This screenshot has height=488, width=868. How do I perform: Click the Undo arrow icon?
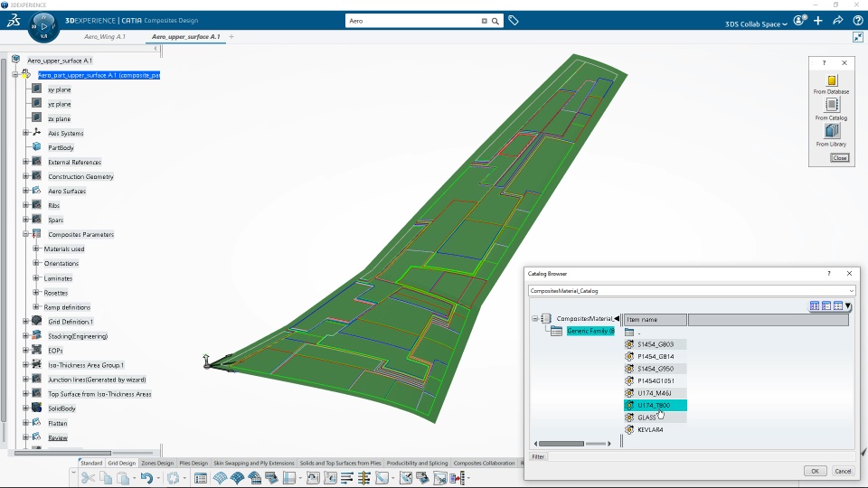[146, 478]
